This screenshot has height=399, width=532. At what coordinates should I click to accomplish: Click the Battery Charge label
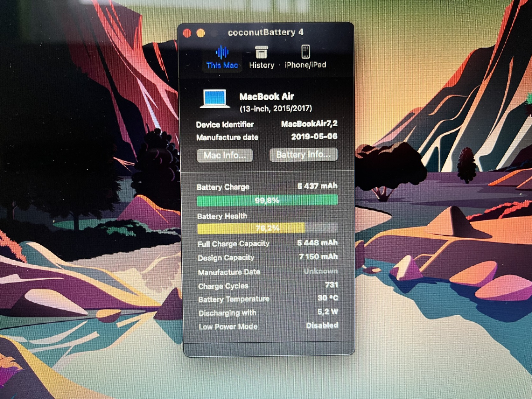pos(223,187)
